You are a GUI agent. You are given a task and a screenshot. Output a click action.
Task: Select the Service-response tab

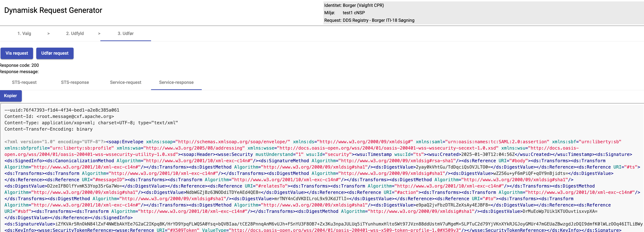point(176,82)
